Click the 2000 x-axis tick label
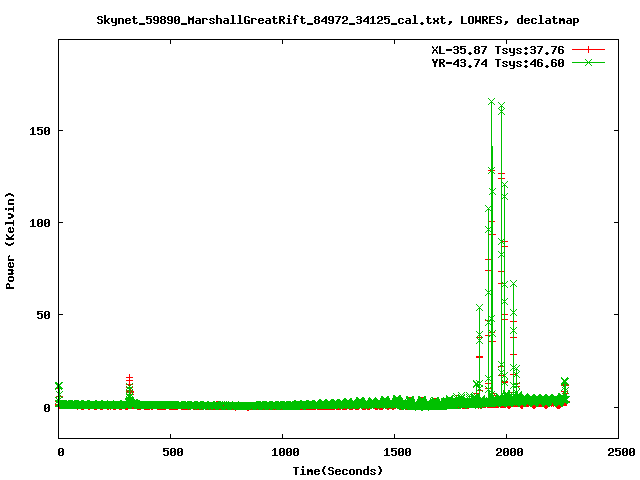640x480 pixels. [509, 452]
